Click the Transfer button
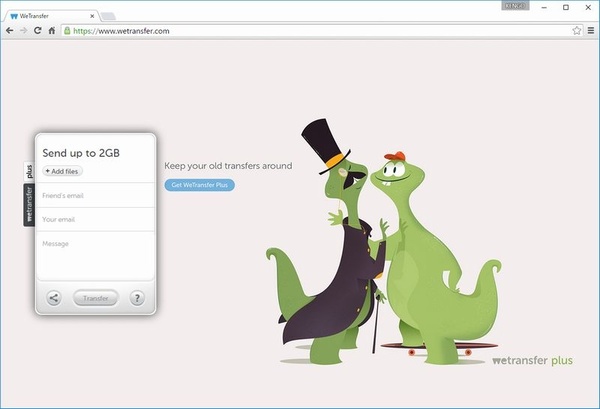Screen dimensions: 600x409 tap(96, 298)
